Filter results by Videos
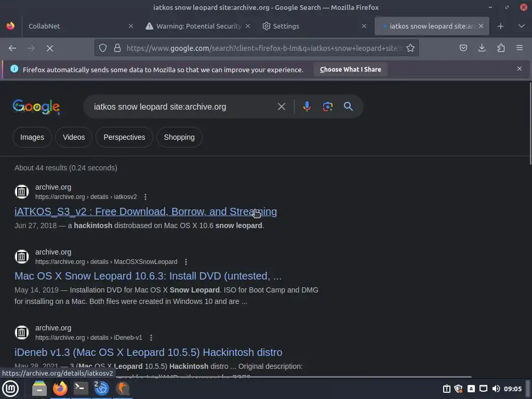532x399 pixels. tap(74, 137)
